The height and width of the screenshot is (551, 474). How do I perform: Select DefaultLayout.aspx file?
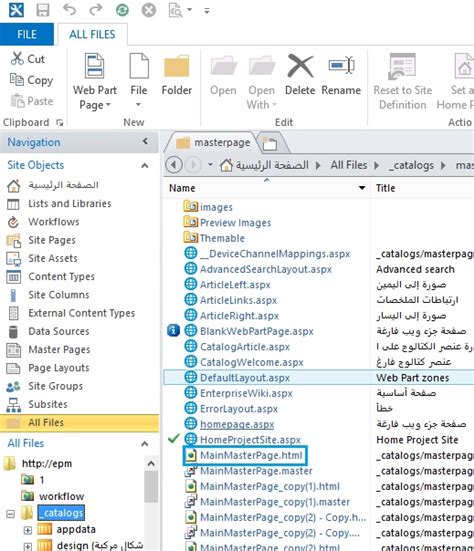pos(245,378)
